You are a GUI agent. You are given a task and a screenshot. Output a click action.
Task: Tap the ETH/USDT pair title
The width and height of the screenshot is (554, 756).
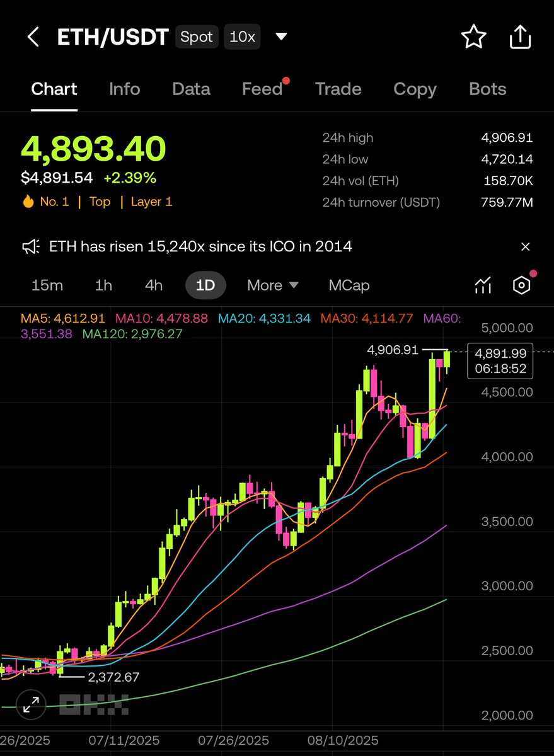click(x=113, y=37)
